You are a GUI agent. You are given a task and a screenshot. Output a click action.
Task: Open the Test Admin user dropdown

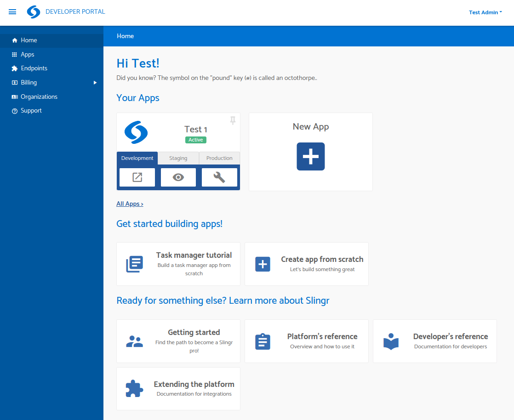pyautogui.click(x=485, y=12)
